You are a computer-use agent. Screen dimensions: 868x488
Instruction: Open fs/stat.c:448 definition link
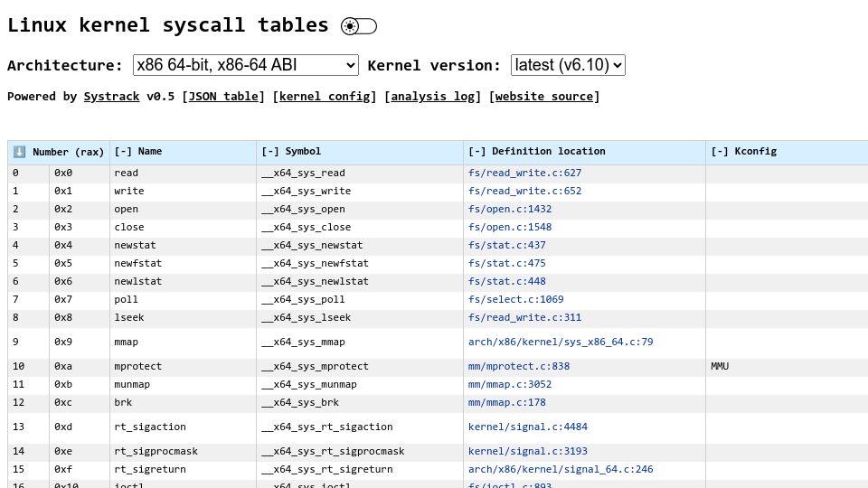pyautogui.click(x=507, y=282)
